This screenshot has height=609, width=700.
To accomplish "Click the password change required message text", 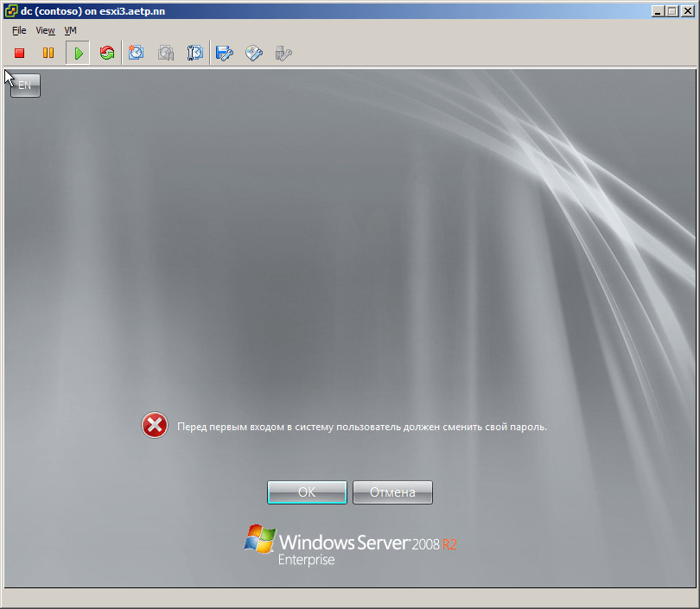I will click(362, 427).
